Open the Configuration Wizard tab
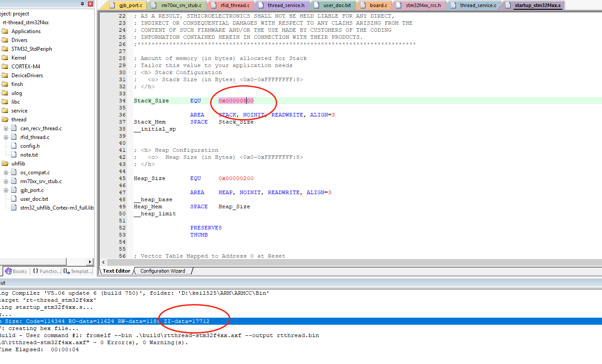The width and height of the screenshot is (602, 364). (x=163, y=271)
